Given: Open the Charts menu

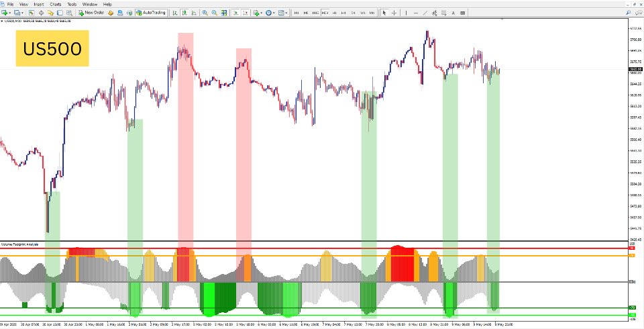Looking at the screenshot, I should [x=56, y=4].
